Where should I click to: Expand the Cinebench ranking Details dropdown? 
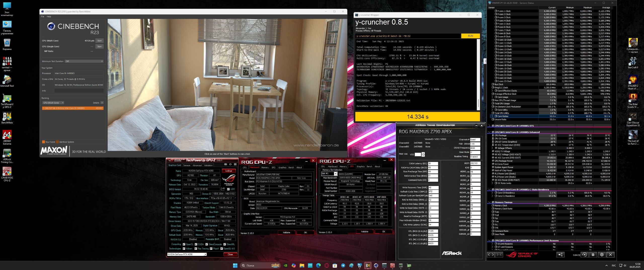(x=102, y=103)
